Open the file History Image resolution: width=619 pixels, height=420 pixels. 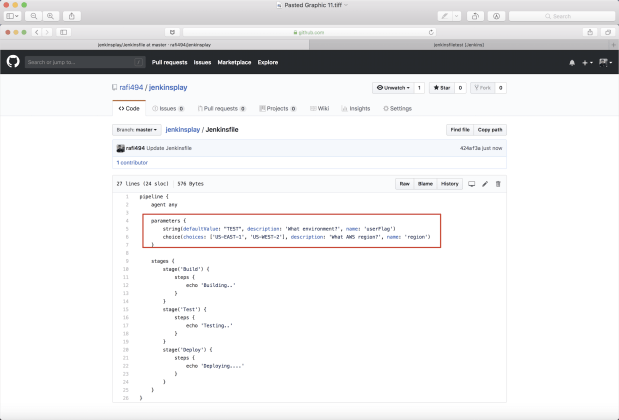point(450,184)
